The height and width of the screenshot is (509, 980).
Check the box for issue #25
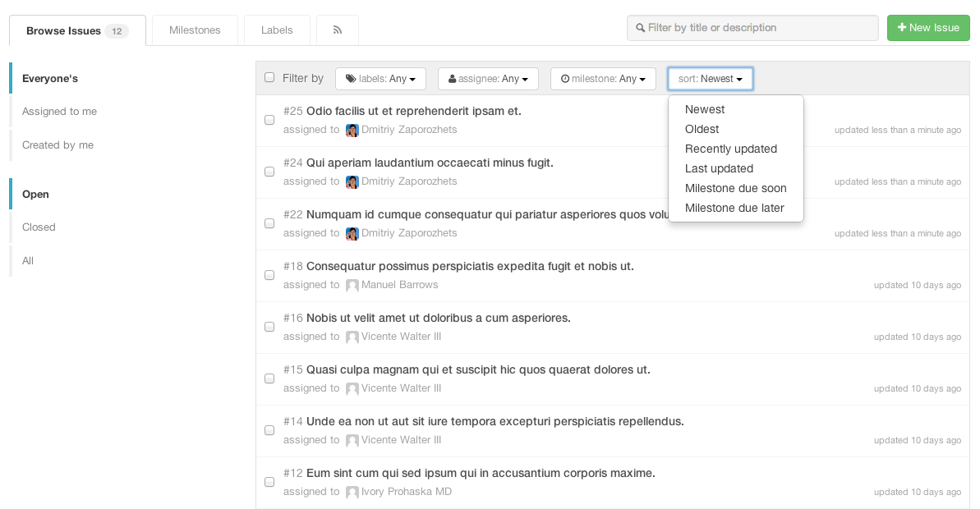[269, 120]
